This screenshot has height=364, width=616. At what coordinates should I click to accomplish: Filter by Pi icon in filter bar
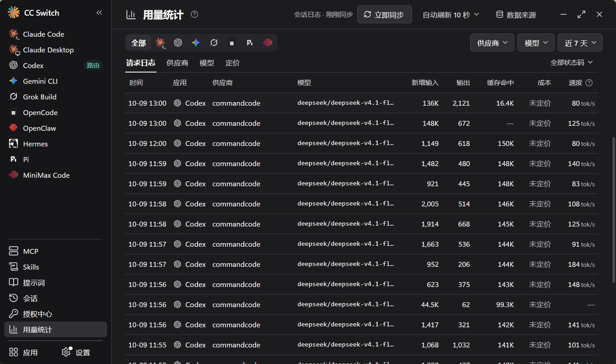coord(250,43)
